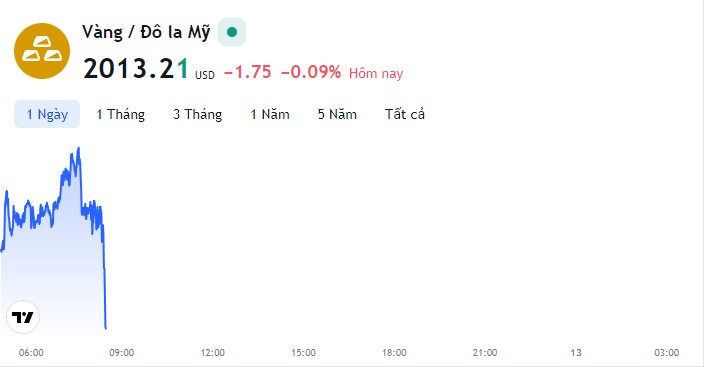Click the highest peak of price line
Screen dimensions: 705x367
[x=79, y=148]
